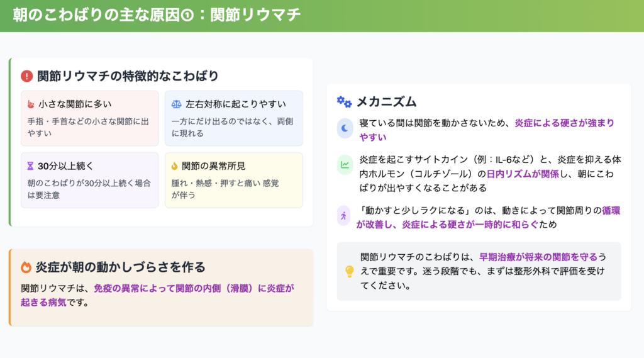Select the balance scale icon beside 左右対称に起こりやすい
This screenshot has height=358, width=644.
tap(176, 104)
